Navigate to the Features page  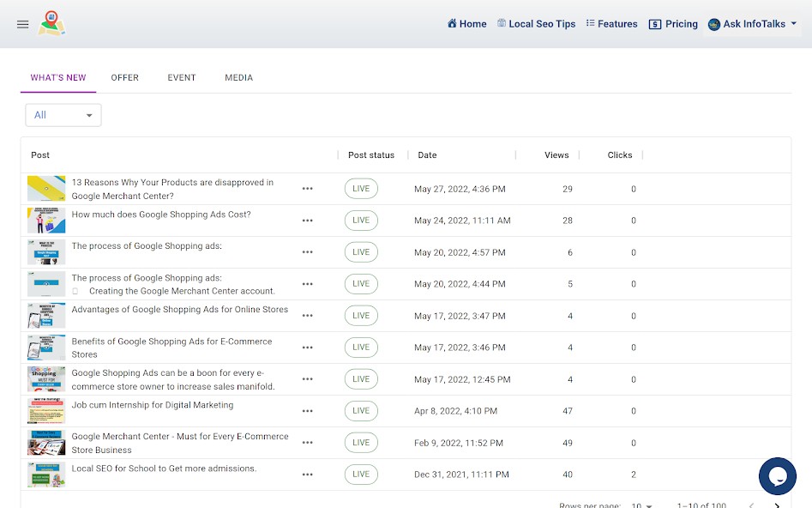(611, 24)
